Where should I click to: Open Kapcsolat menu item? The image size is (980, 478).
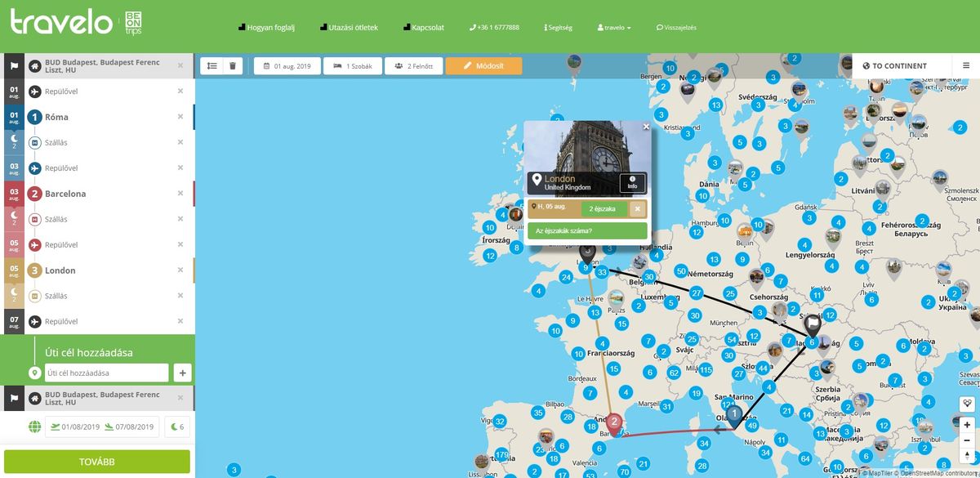click(422, 27)
